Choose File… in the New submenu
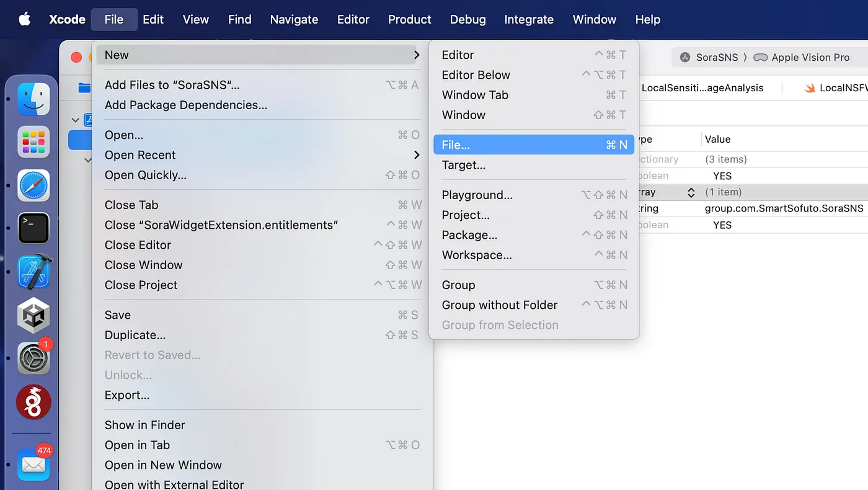The image size is (868, 490). coord(534,145)
